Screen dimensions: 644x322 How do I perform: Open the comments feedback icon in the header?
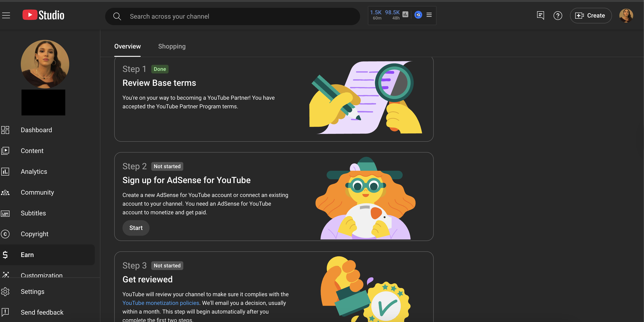540,16
